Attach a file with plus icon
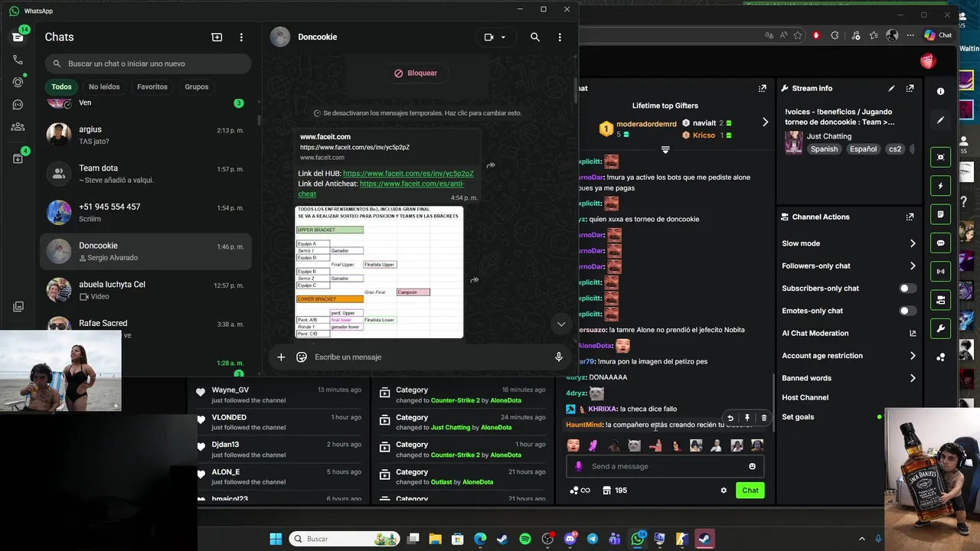980x551 pixels. pyautogui.click(x=281, y=357)
